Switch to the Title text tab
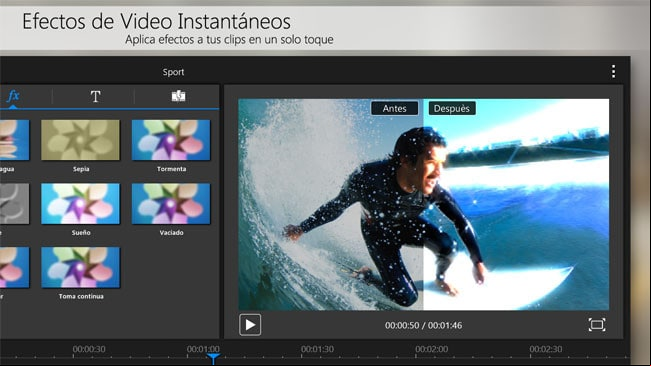 point(95,96)
